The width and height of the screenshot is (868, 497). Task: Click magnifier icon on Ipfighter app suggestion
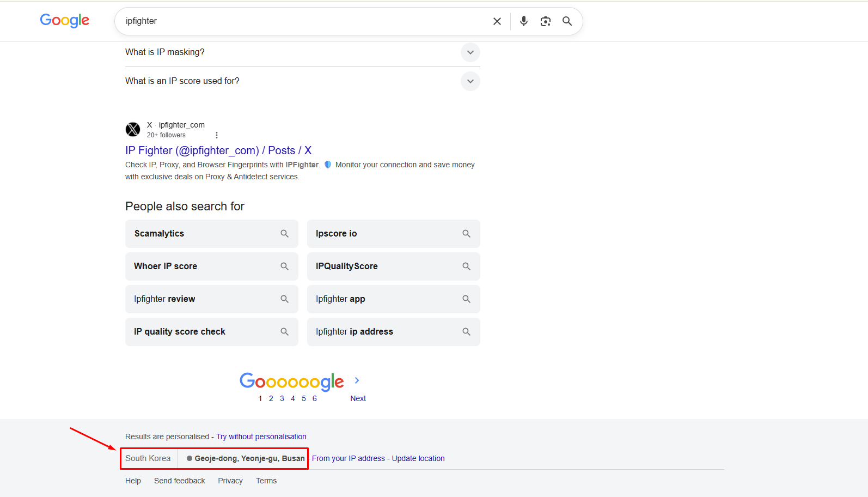pyautogui.click(x=466, y=299)
